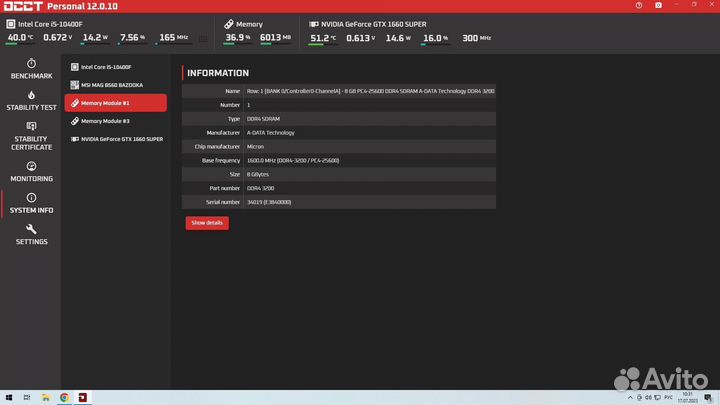Click the GPU icon beside NVIDIA GeForce GTX 1660 SUPER in list

point(74,139)
